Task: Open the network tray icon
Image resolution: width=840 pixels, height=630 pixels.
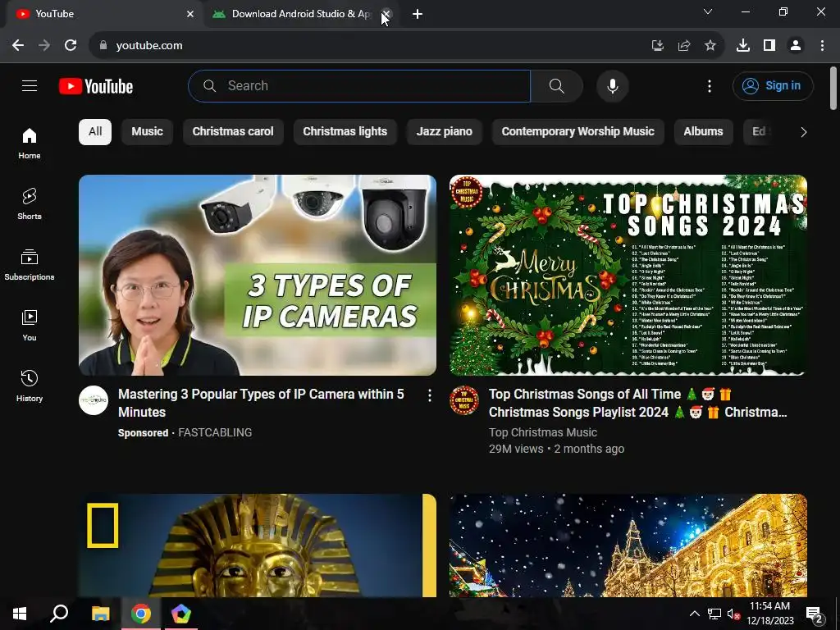Action: (714, 614)
